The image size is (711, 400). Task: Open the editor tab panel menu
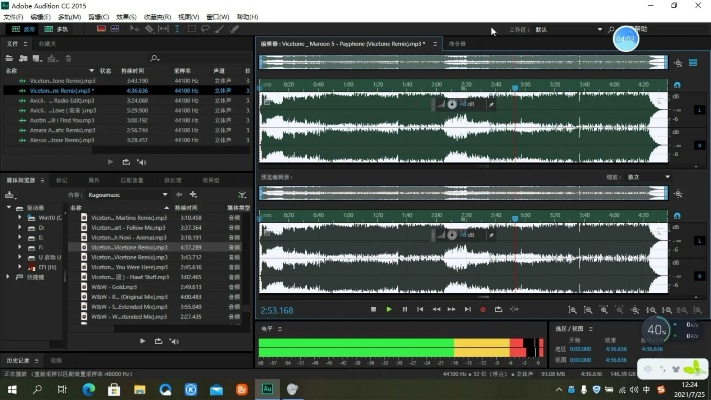[x=435, y=44]
